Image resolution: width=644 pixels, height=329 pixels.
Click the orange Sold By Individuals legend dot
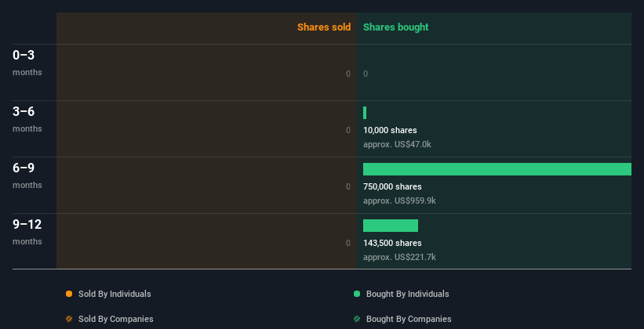(69, 294)
